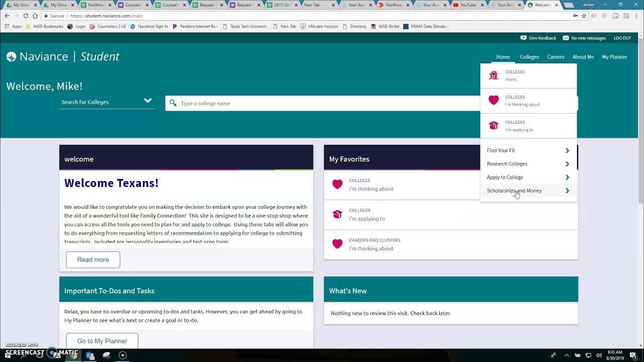644x362 pixels.
Task: Click No new messages text
Action: click(588, 38)
